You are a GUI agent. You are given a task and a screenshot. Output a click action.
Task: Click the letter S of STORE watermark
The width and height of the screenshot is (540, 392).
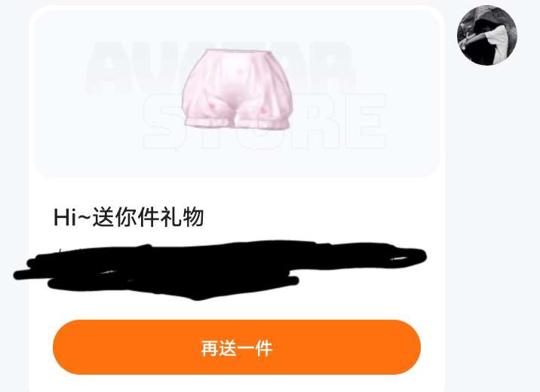point(163,121)
